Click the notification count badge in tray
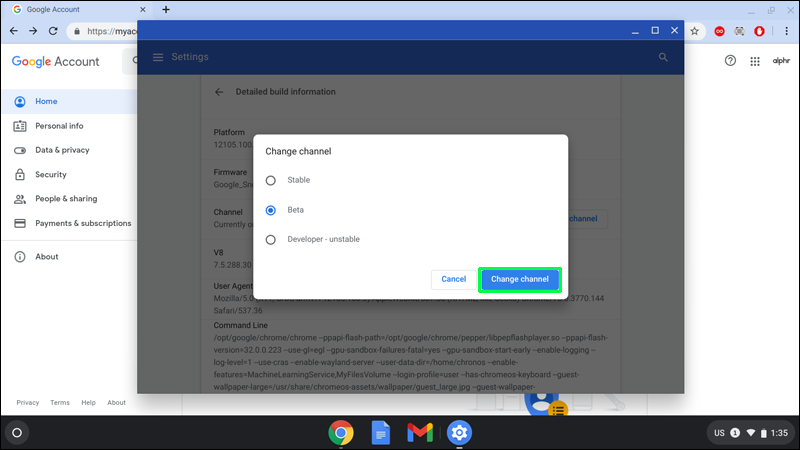 point(735,433)
